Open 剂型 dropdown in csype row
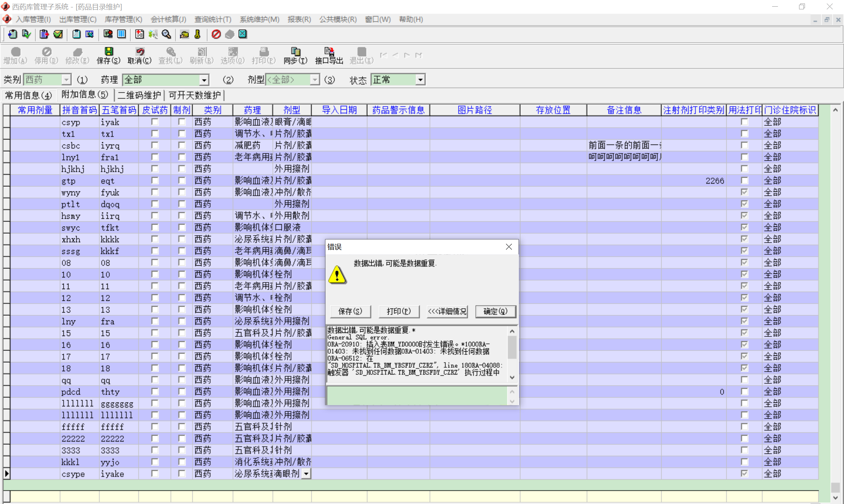844x504 pixels. pyautogui.click(x=306, y=474)
